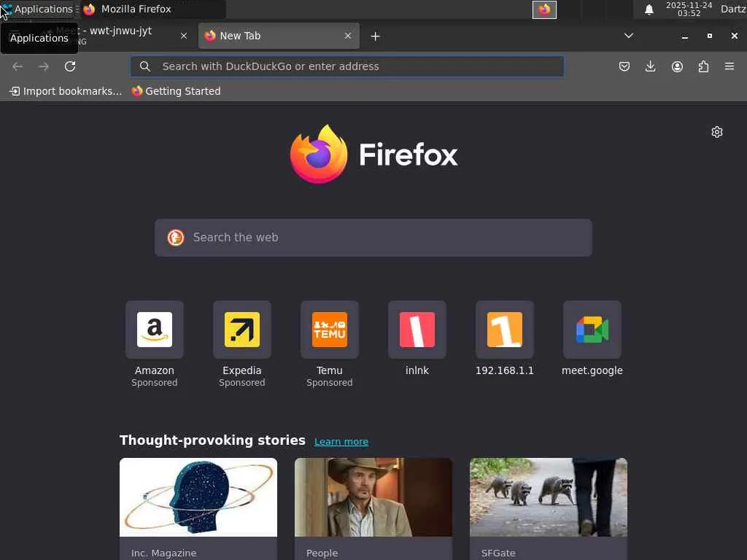Open a new tab with plus button
The image size is (747, 560).
tap(376, 36)
